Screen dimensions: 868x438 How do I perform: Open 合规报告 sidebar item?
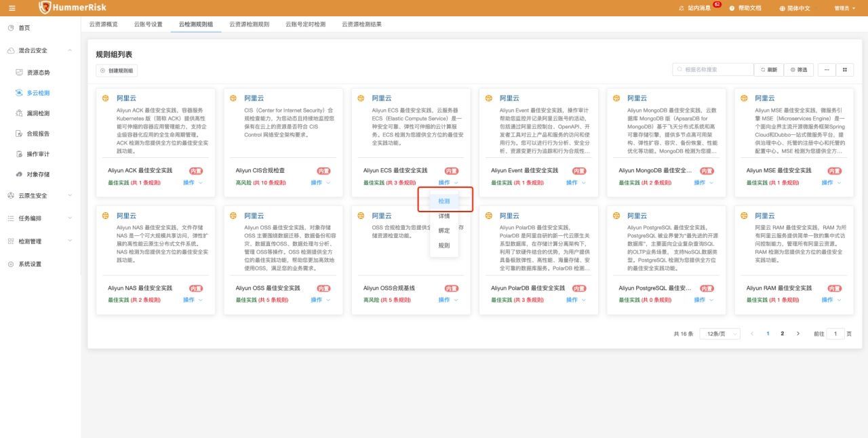pos(40,134)
